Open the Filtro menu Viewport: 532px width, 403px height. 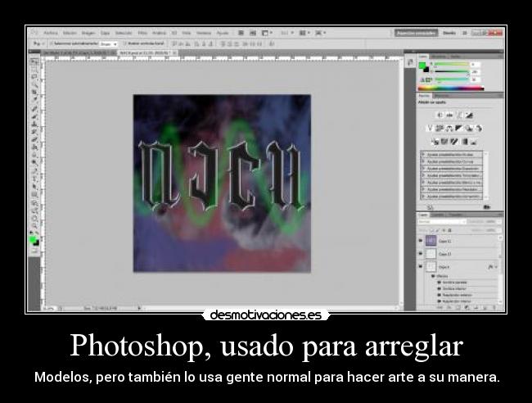(142, 33)
